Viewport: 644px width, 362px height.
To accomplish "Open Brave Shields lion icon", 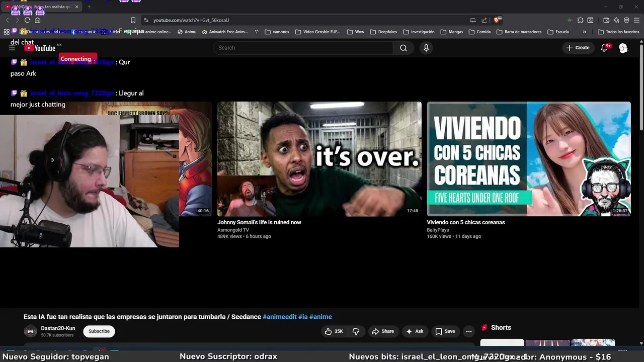I will click(497, 20).
